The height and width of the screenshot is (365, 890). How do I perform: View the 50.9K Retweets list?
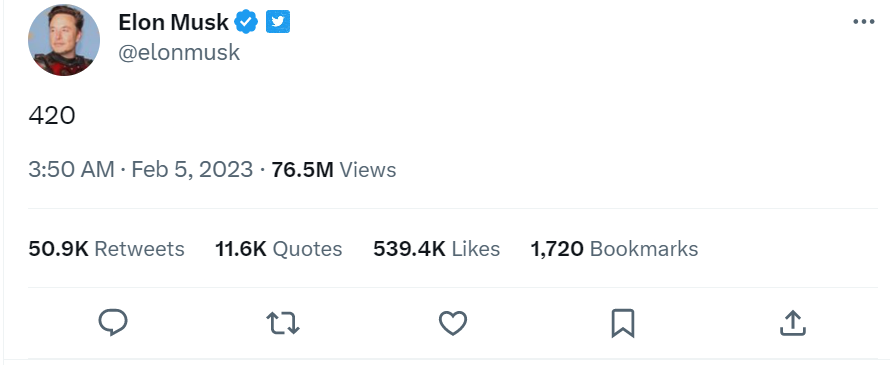click(106, 249)
